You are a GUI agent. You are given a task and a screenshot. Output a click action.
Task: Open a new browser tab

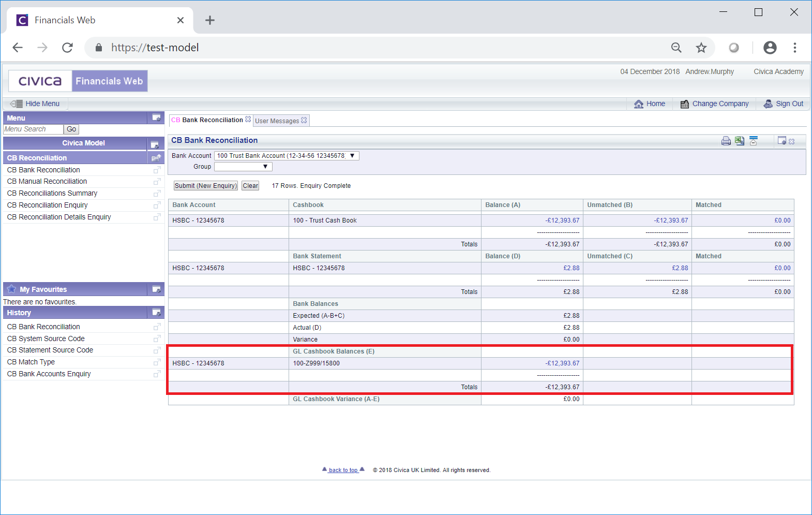pyautogui.click(x=209, y=20)
